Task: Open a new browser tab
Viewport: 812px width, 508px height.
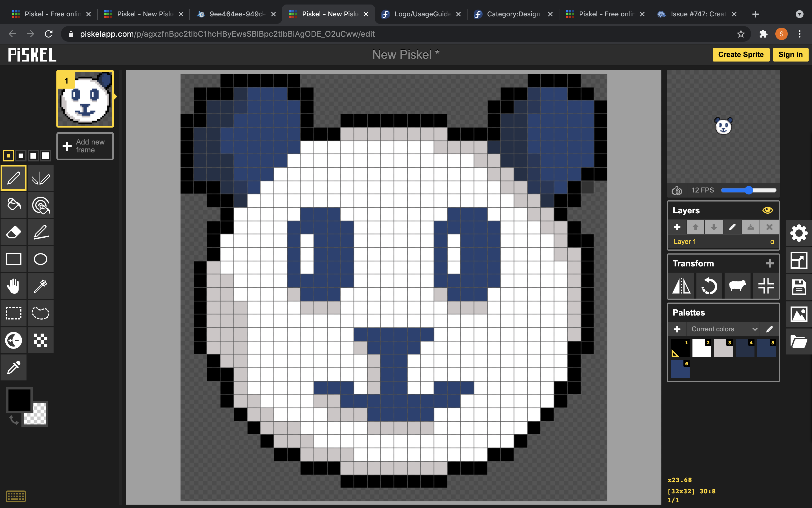Action: coord(756,14)
